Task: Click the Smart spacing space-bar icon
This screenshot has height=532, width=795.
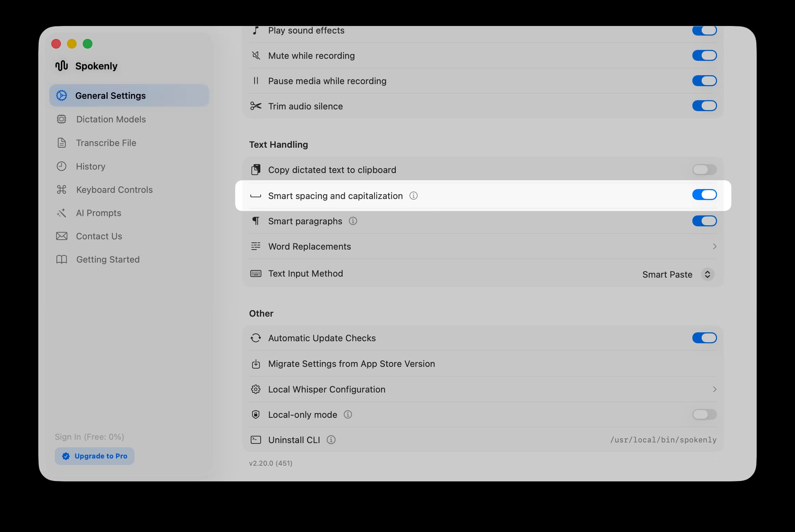Action: pos(256,196)
